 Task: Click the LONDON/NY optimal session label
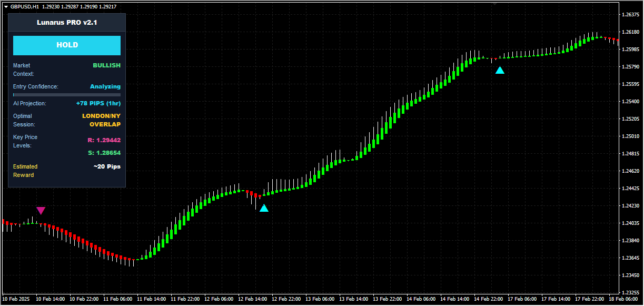pyautogui.click(x=101, y=116)
